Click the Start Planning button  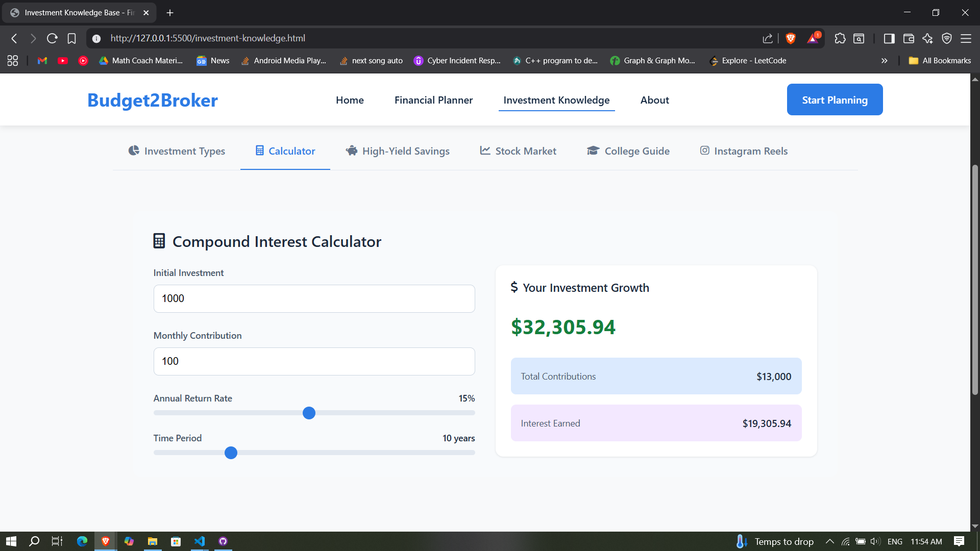tap(835, 100)
